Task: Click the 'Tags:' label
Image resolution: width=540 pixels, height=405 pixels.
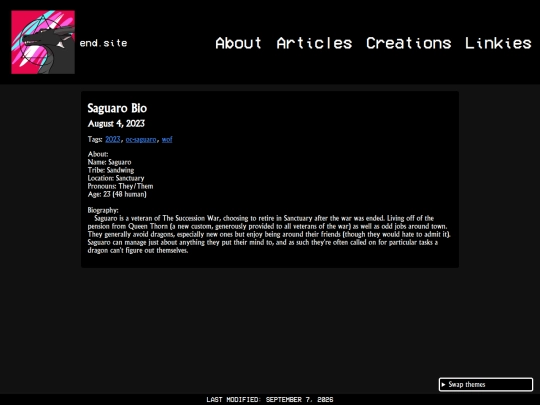Action: pyautogui.click(x=95, y=139)
